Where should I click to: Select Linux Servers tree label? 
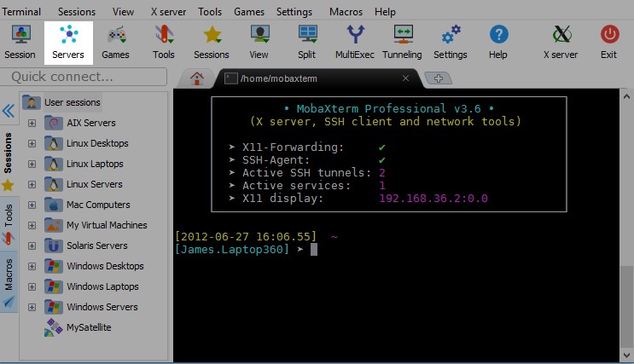[x=95, y=184]
